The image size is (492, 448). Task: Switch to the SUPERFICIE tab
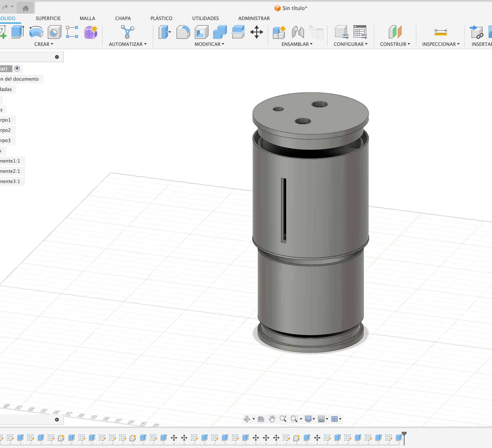point(48,18)
